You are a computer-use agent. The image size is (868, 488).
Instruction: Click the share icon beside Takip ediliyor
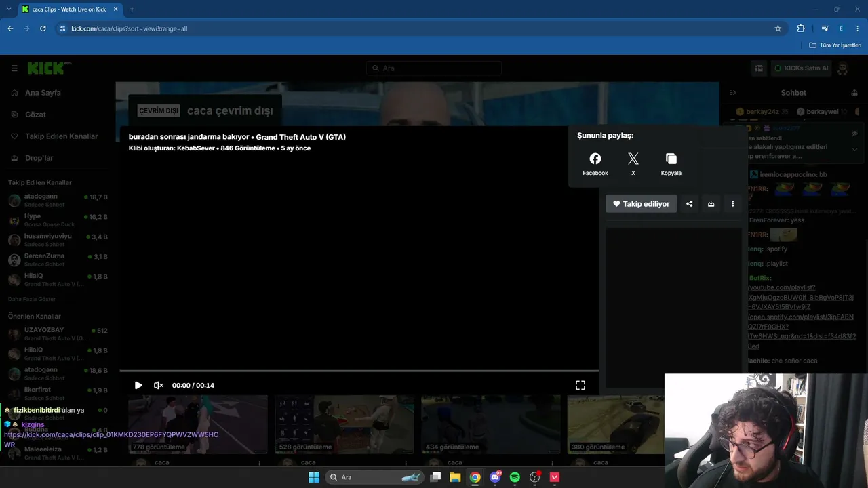click(689, 203)
